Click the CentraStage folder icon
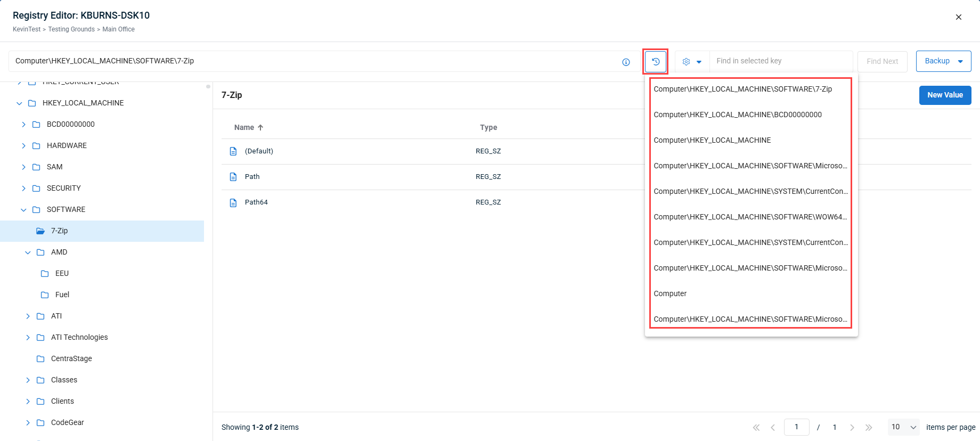The width and height of the screenshot is (980, 441). 40,359
